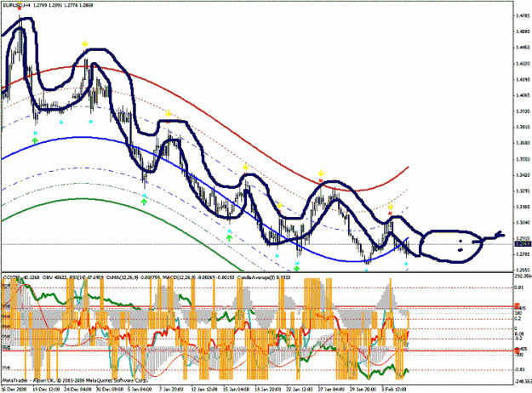Click the 1.4785 price axis label

(523, 16)
